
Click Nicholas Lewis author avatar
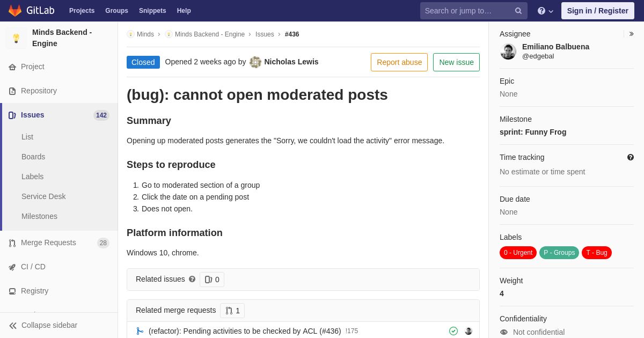[255, 62]
